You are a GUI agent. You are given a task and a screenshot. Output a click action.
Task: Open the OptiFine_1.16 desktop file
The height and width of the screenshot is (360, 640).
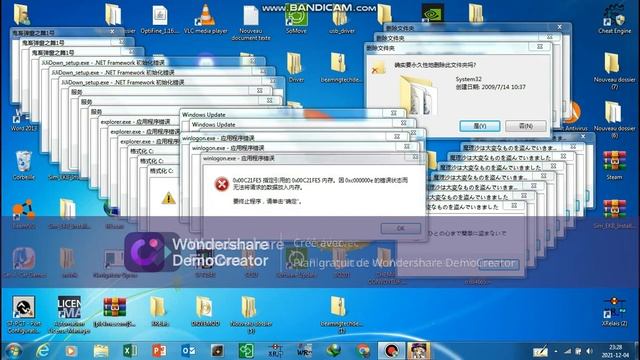(x=160, y=18)
